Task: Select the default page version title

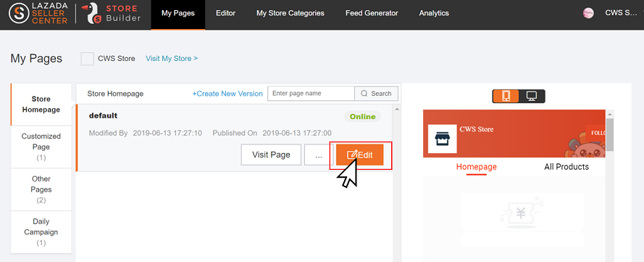Action: (103, 116)
